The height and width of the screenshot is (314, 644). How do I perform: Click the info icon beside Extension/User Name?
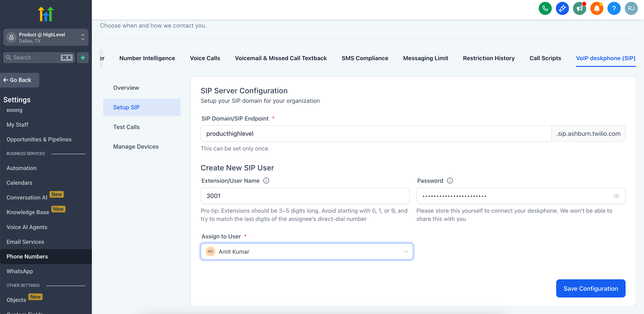tap(266, 181)
